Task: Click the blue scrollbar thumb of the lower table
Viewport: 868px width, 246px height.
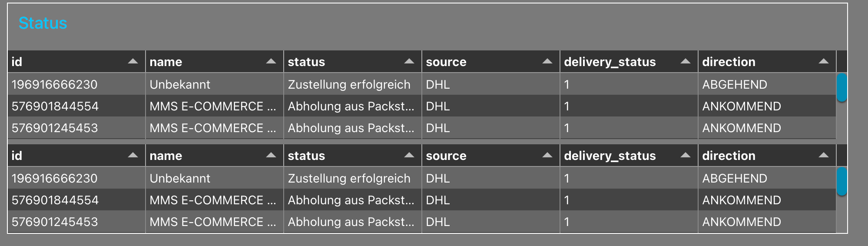Action: click(x=841, y=181)
